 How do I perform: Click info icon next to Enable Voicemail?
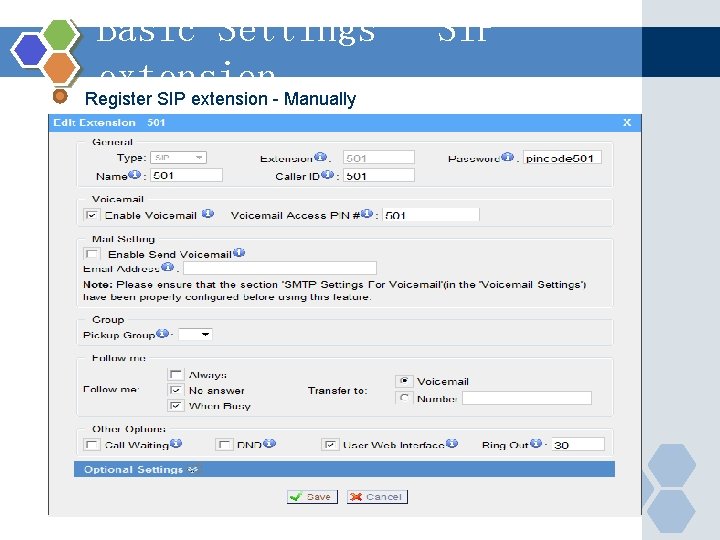pos(208,214)
